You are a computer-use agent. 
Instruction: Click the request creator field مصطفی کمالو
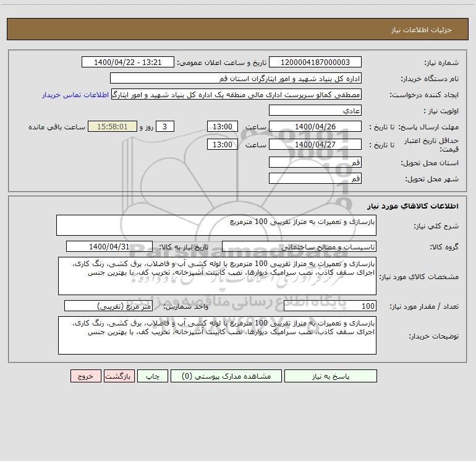236,94
